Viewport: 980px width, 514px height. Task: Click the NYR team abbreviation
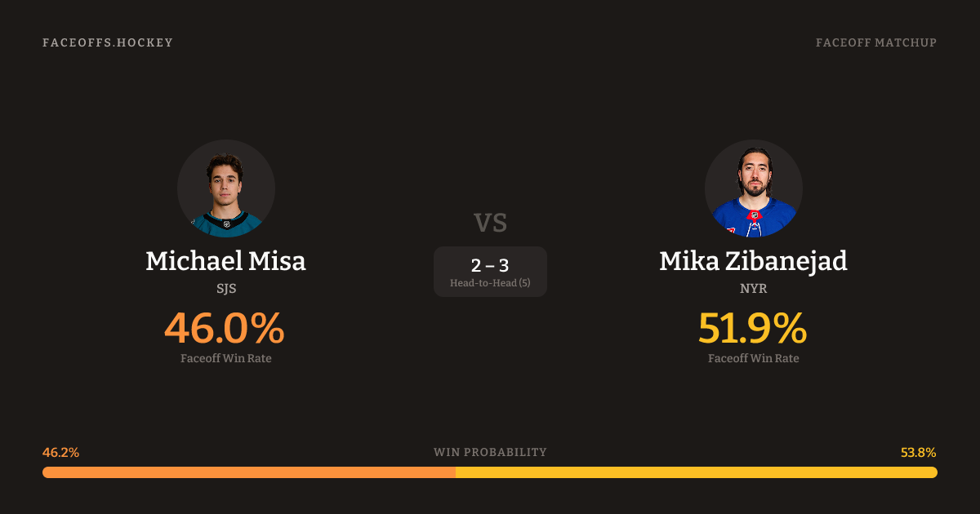753,289
